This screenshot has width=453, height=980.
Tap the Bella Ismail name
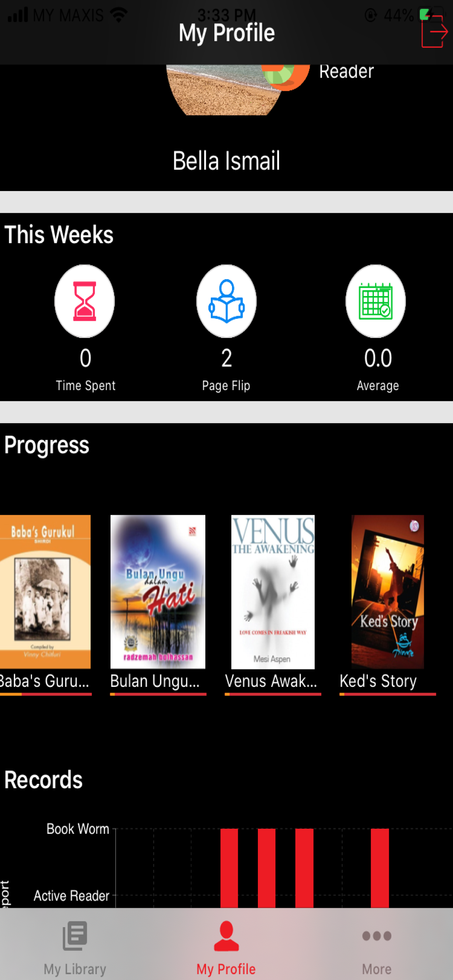pos(226,160)
